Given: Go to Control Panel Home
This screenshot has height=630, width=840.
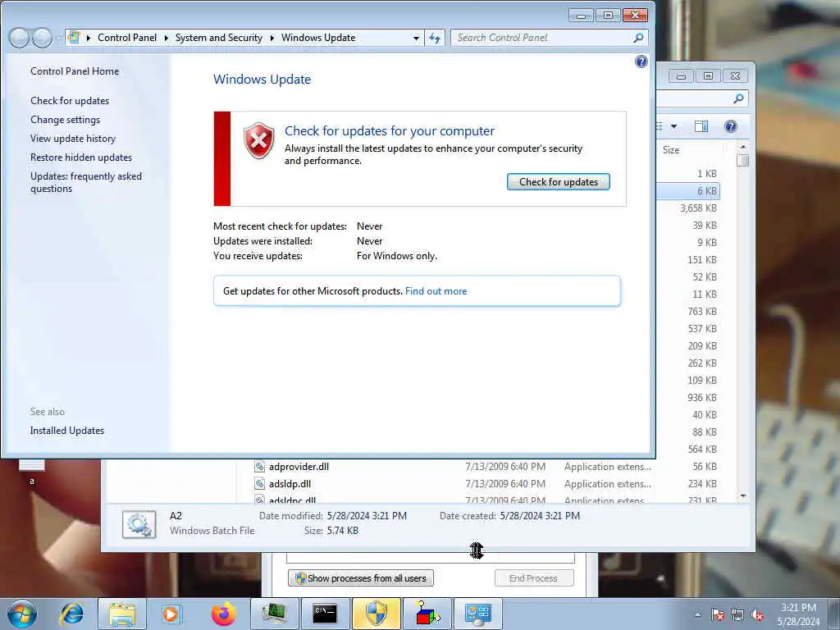Looking at the screenshot, I should point(75,71).
